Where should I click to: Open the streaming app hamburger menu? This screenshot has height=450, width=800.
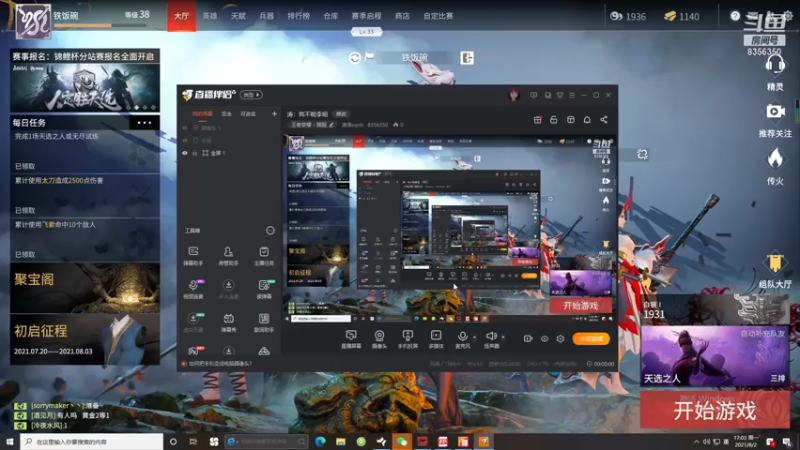(x=572, y=95)
